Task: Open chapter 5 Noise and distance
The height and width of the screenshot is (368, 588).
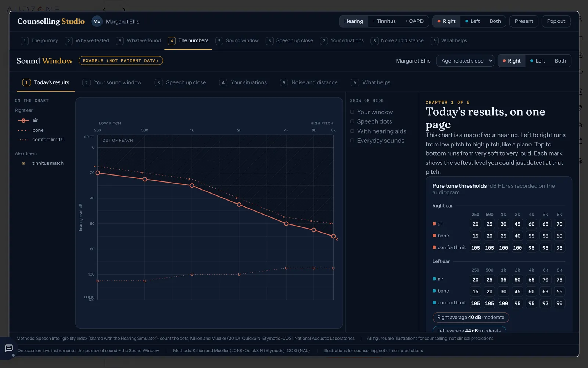Action: coord(309,82)
